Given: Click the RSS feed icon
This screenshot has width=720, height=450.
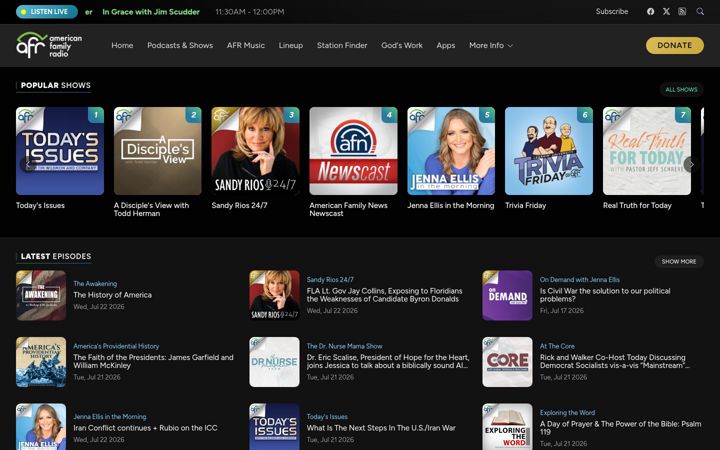Looking at the screenshot, I should (x=682, y=11).
